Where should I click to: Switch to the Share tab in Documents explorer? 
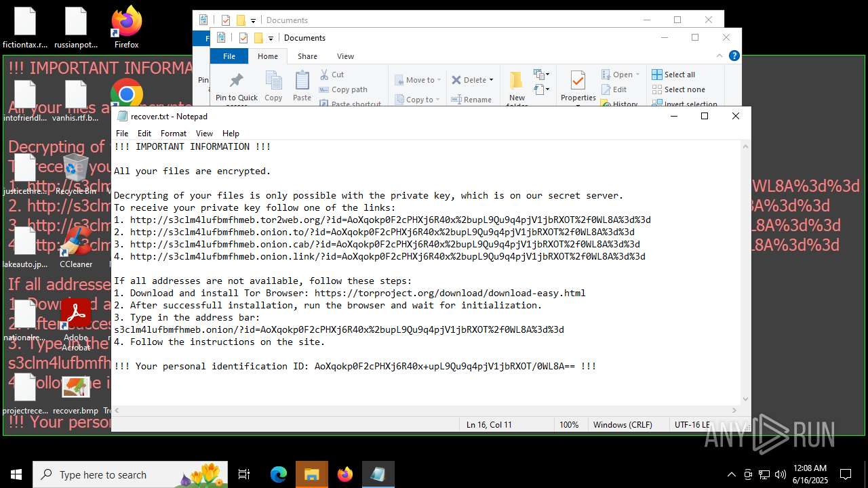(307, 56)
